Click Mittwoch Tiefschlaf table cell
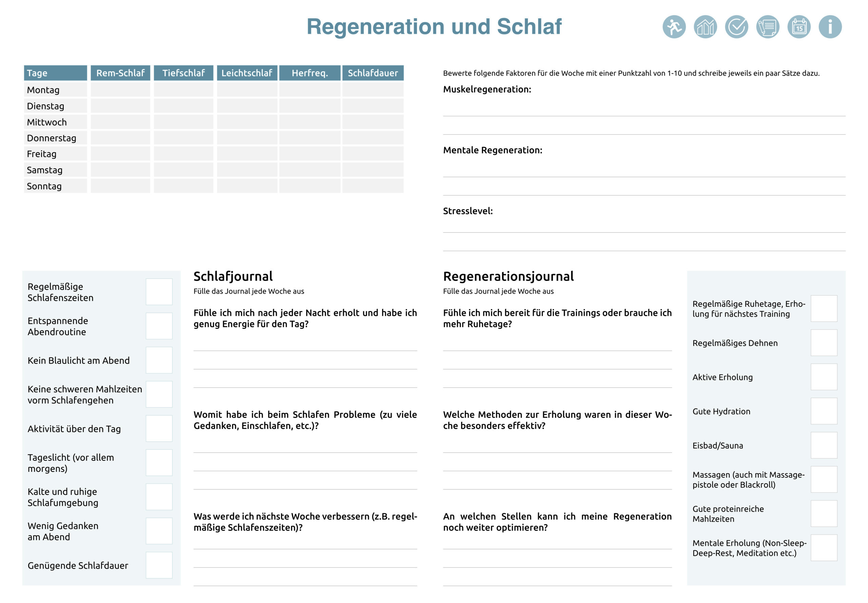 (x=183, y=122)
